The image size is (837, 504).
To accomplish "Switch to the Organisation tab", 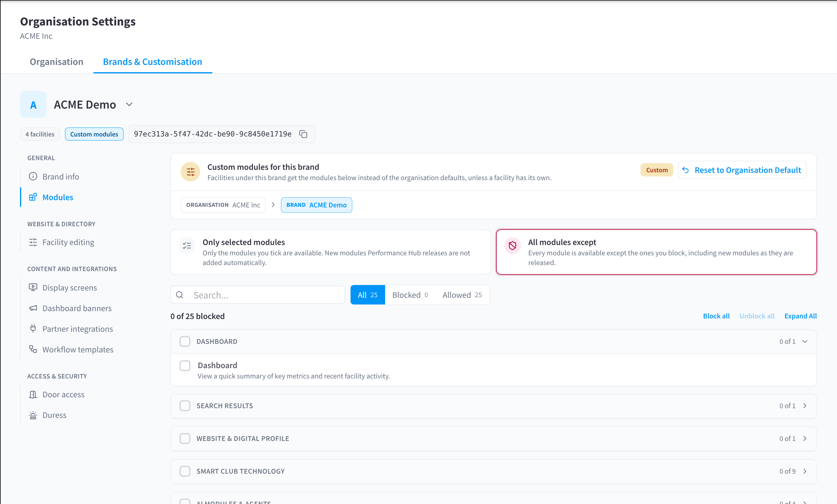I will coord(56,62).
